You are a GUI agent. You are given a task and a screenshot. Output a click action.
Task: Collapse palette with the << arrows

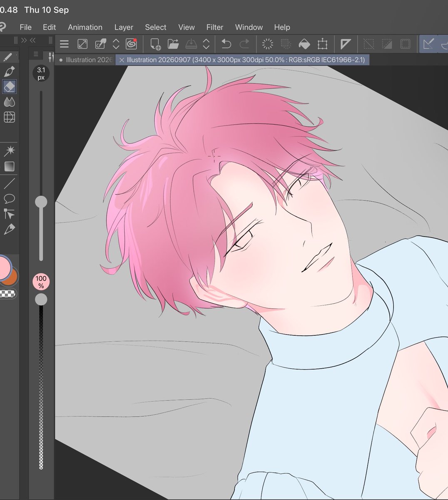coord(32,40)
